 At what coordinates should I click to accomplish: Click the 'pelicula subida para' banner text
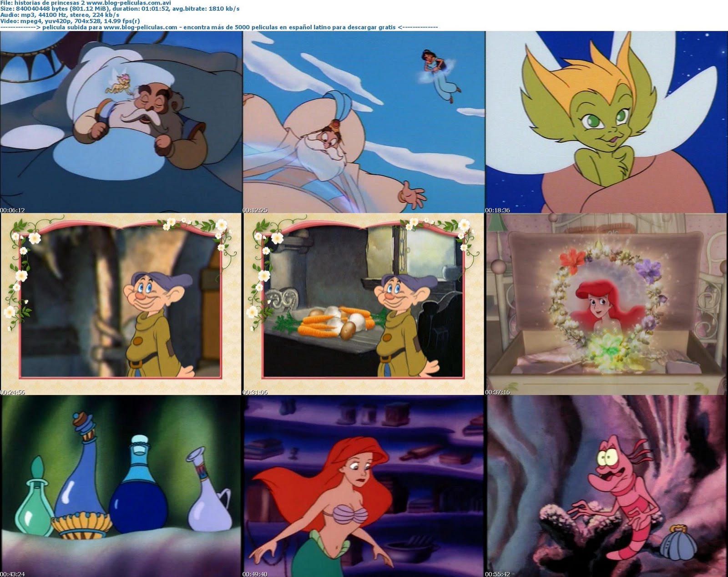[219, 27]
